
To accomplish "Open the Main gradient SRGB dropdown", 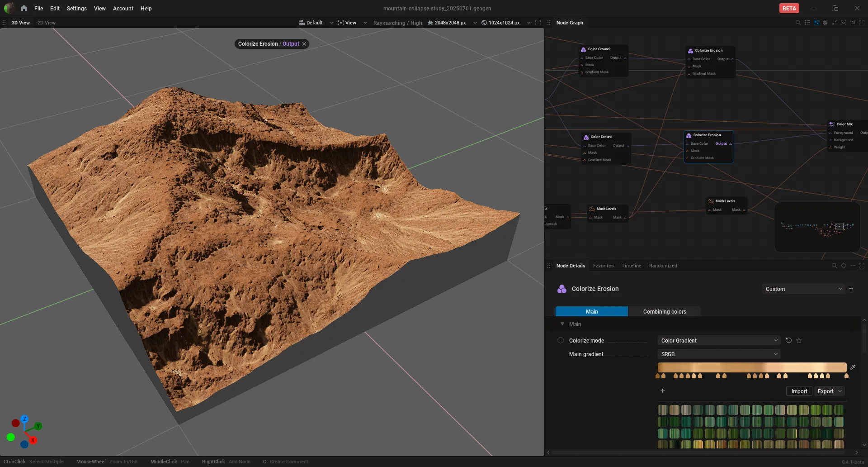I will tap(719, 354).
